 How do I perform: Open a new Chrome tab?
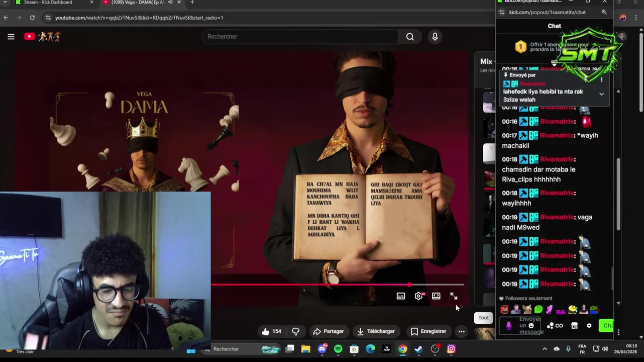192,3
